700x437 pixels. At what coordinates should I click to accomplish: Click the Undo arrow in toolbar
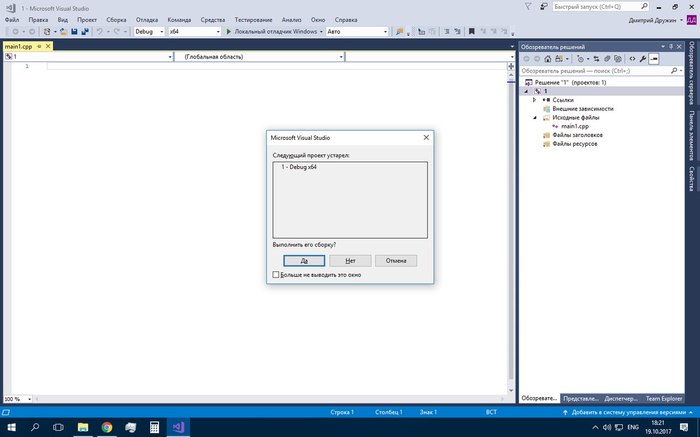pos(99,32)
